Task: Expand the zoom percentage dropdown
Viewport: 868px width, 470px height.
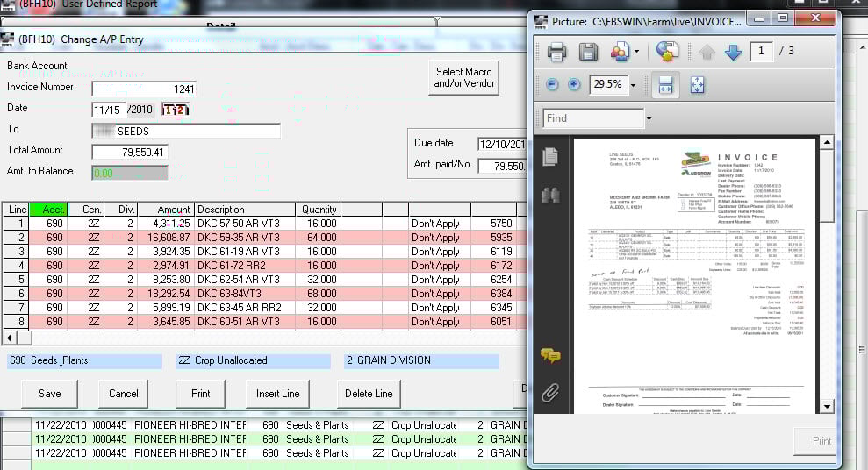Action: pyautogui.click(x=635, y=85)
